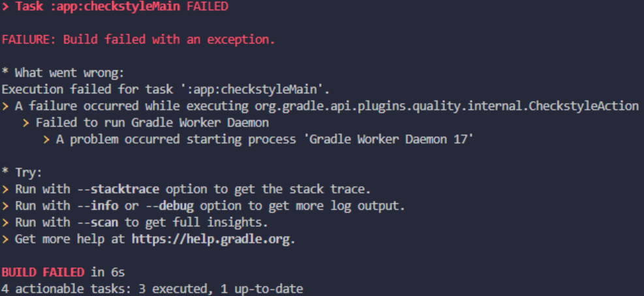The height and width of the screenshot is (296, 644).
Task: Click the arrow before 'Failed to run Gradle Worker Daemon'
Action: click(26, 122)
